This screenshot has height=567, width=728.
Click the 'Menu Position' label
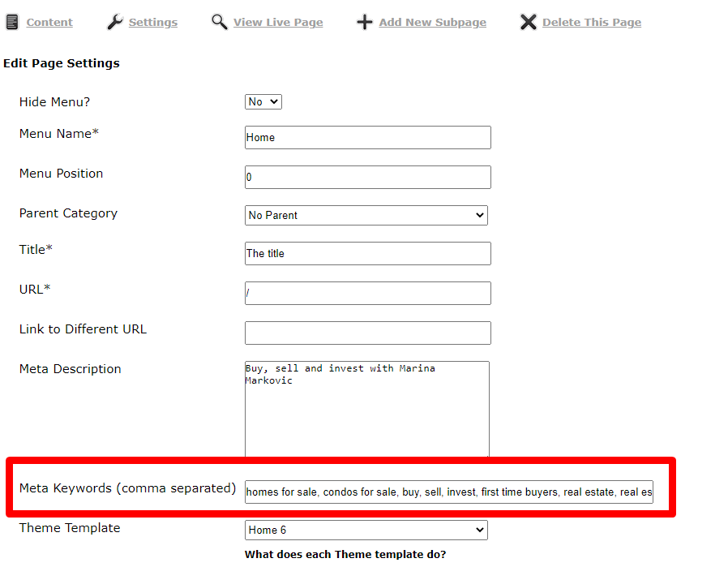[61, 174]
